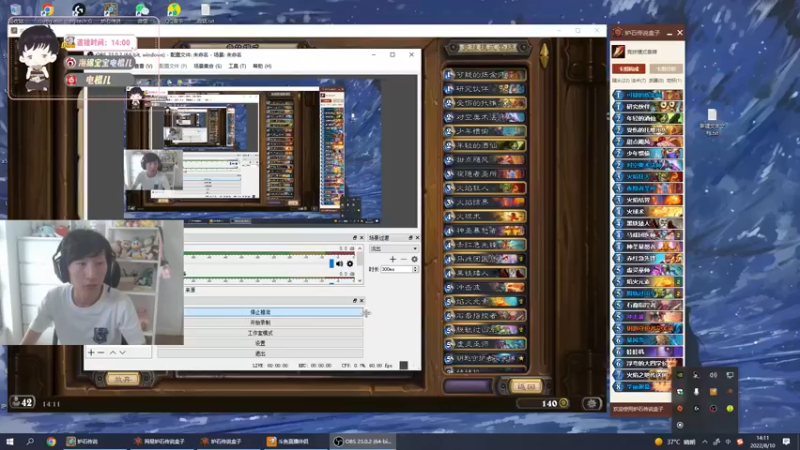Toggle 工作室模式 studio mode button
The height and width of the screenshot is (450, 800).
[260, 333]
